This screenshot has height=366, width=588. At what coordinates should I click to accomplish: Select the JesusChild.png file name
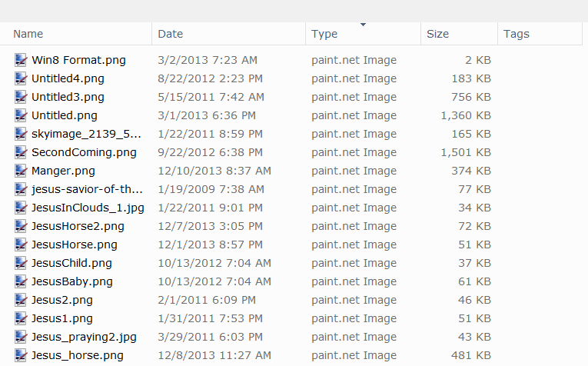pyautogui.click(x=71, y=263)
